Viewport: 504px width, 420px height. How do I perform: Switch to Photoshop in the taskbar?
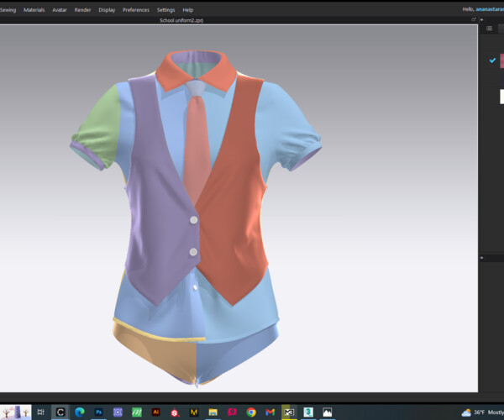coord(98,412)
